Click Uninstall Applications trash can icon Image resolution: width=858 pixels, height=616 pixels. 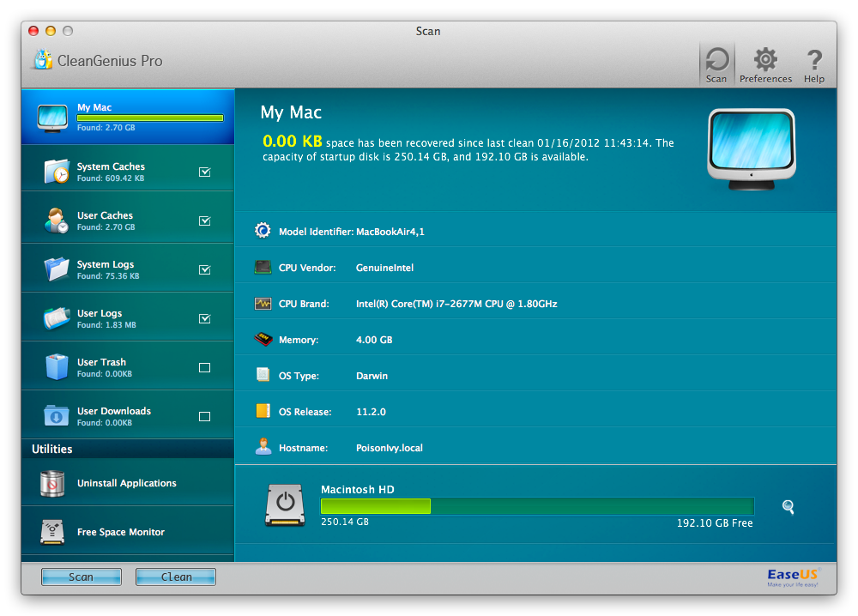coord(52,484)
